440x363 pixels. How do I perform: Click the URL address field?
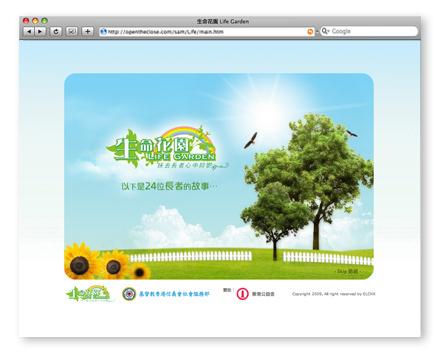(207, 32)
